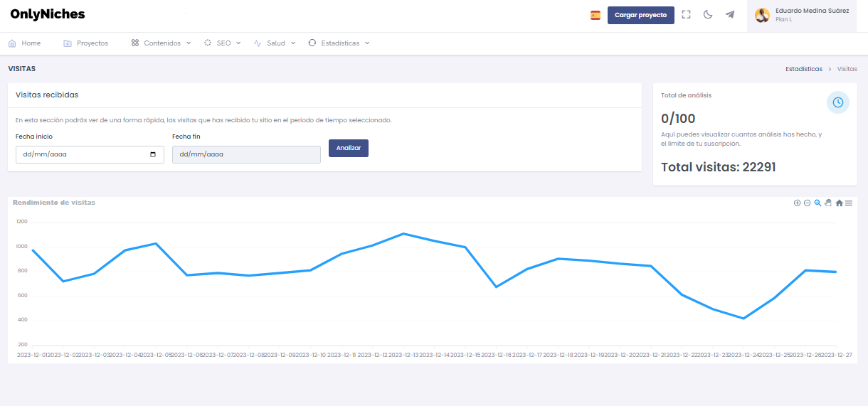Click the clock icon in analysis card
868x406 pixels.
coord(837,102)
